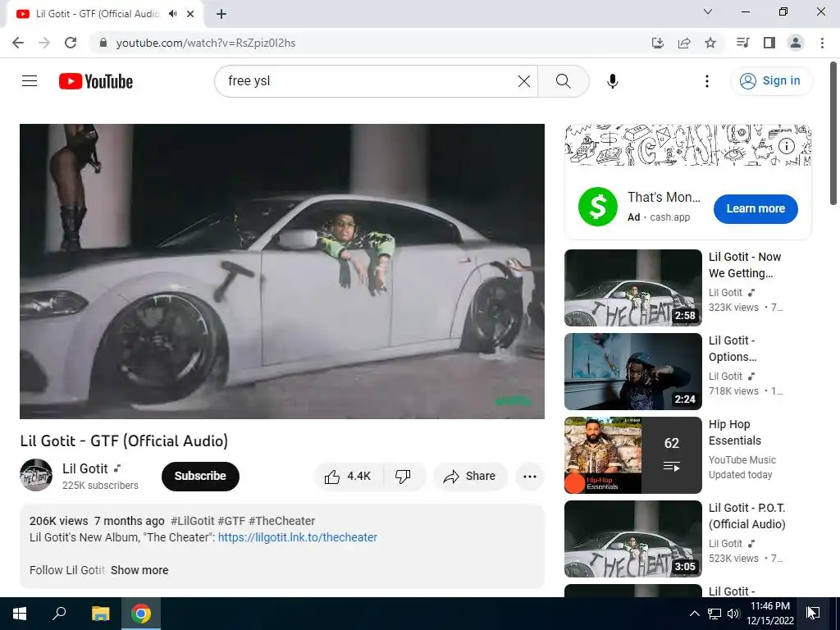Open taskbar clock showing 11:46 PM

pos(769,614)
